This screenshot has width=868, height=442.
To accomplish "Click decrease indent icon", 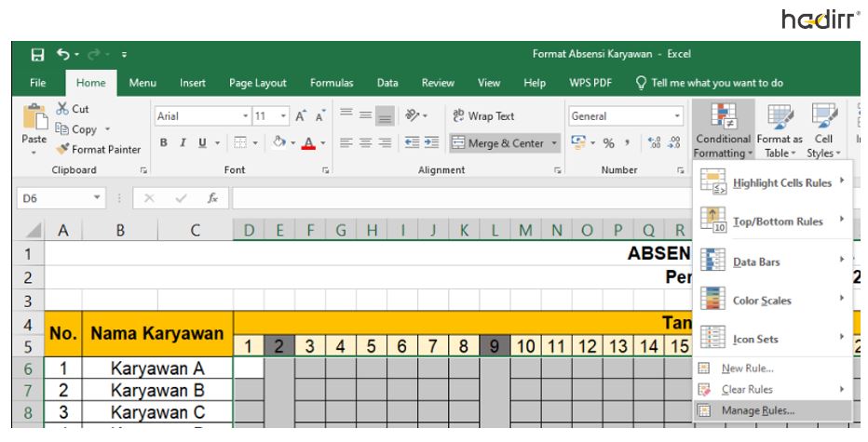I will [412, 142].
